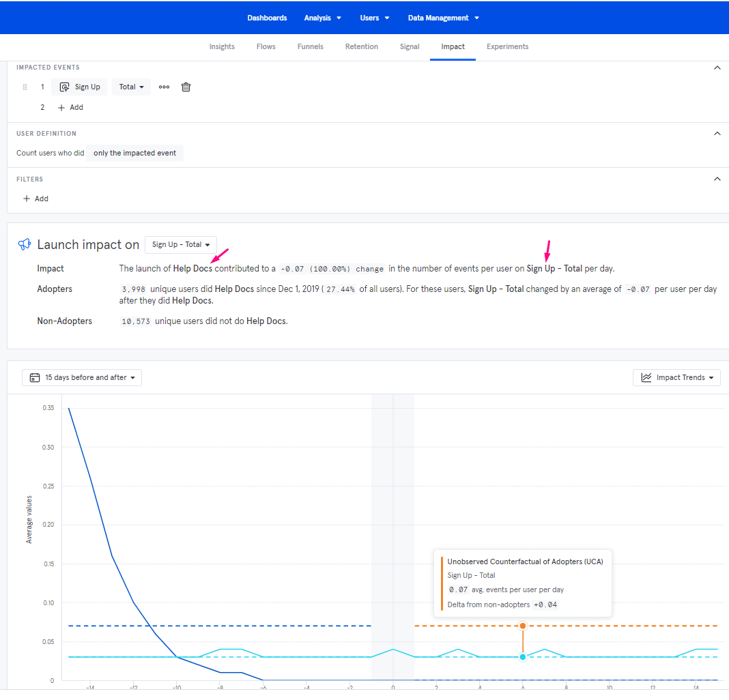
Task: Delete the Sign Up impacted event
Action: (x=186, y=87)
